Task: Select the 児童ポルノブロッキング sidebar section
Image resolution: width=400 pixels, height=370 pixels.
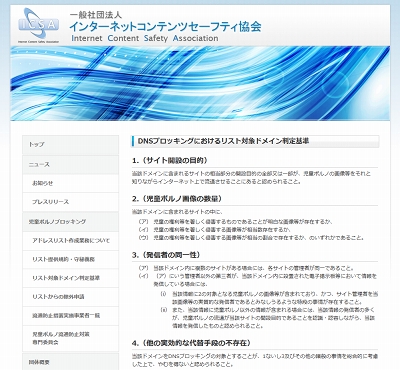Action: 70,222
